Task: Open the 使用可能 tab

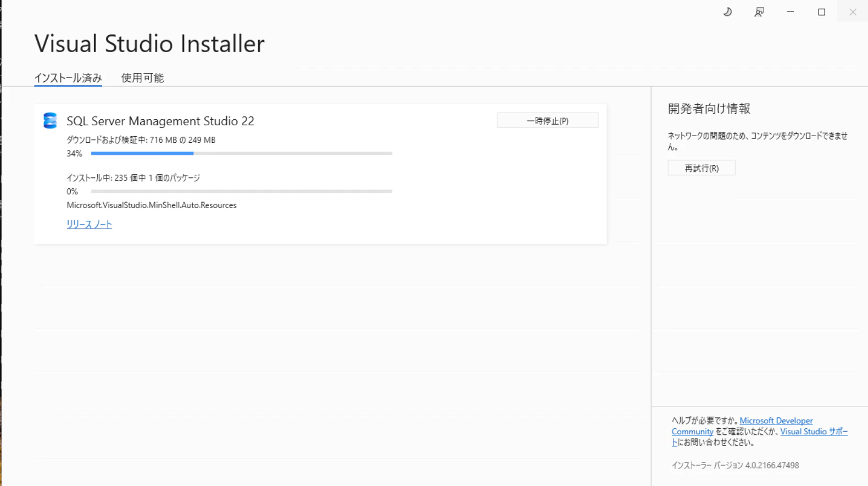Action: pos(142,78)
